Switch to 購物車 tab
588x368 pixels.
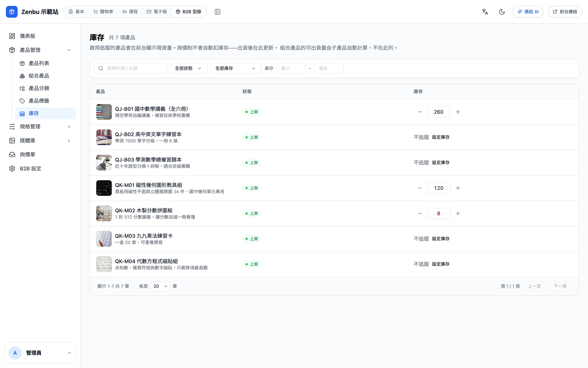(x=103, y=12)
